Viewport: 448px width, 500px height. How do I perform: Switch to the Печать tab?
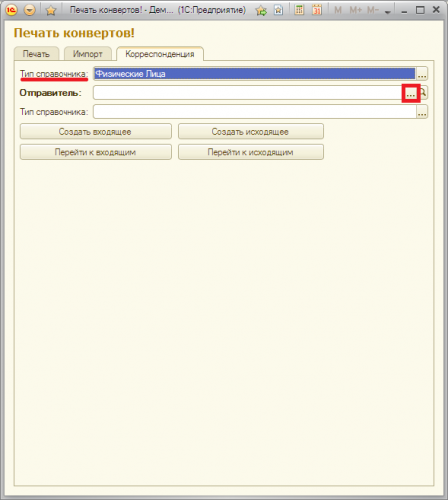click(x=36, y=54)
